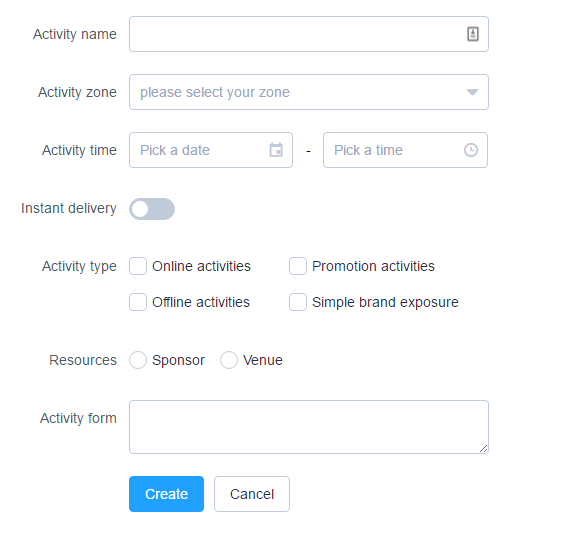This screenshot has width=569, height=538.
Task: Focus the Activity name text field
Action: (309, 34)
